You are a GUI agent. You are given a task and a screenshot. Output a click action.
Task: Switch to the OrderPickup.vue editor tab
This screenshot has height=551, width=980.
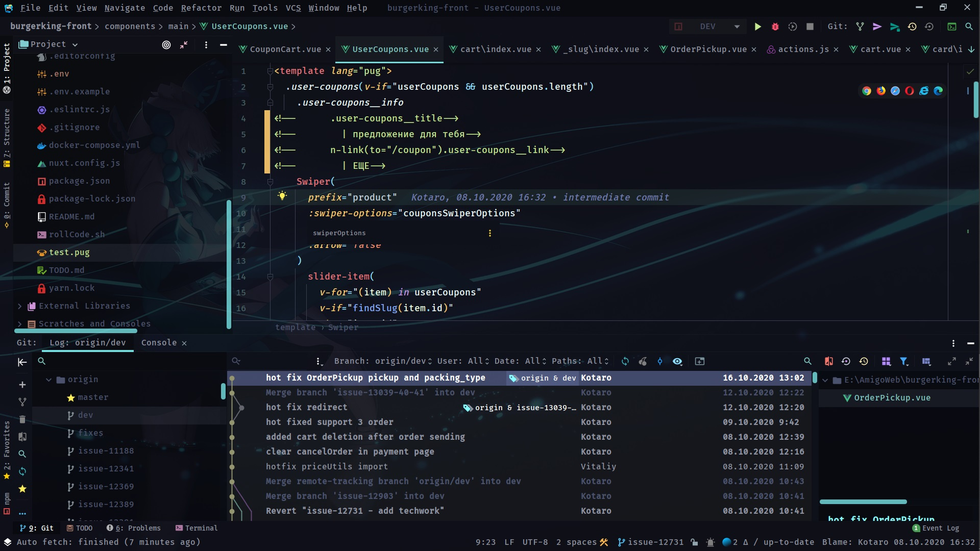(x=708, y=49)
